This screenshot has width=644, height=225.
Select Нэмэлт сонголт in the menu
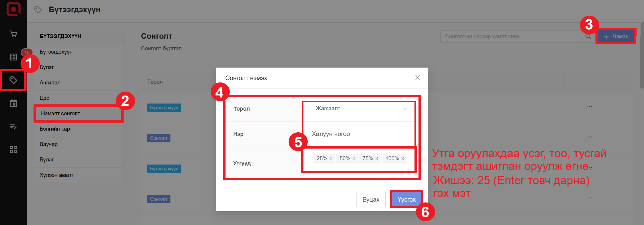tap(61, 113)
